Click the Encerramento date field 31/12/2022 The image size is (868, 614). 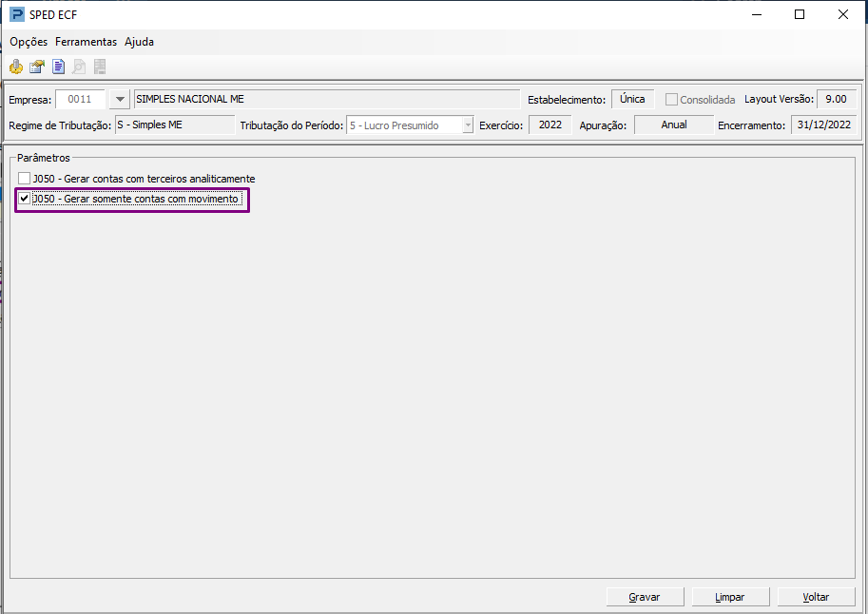point(823,125)
